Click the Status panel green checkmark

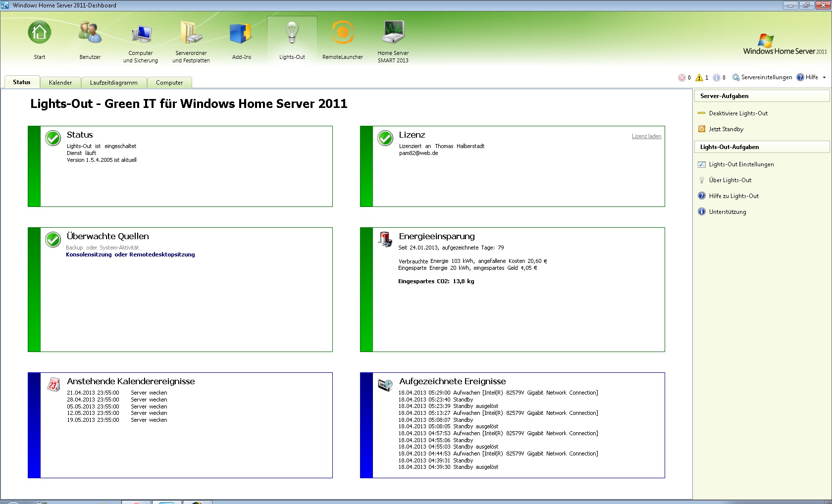click(53, 138)
